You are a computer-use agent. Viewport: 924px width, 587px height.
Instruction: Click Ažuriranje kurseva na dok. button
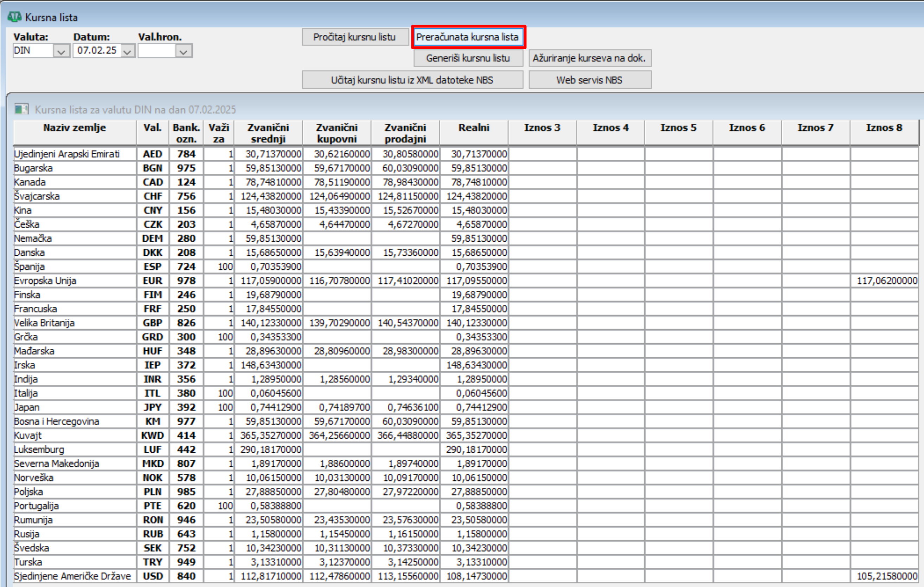(x=590, y=58)
